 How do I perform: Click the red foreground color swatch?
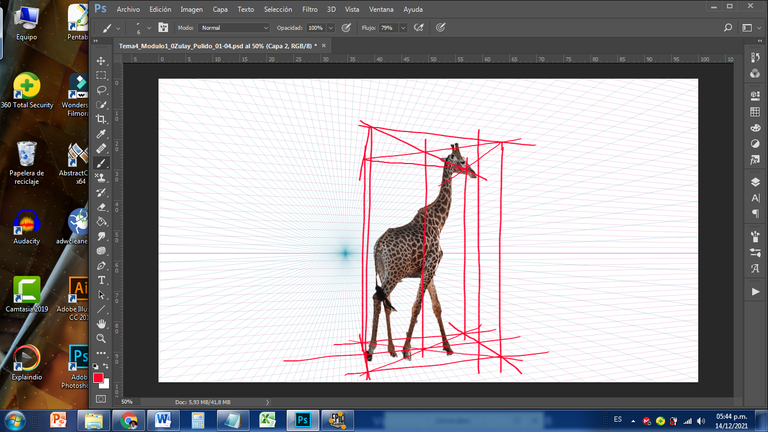(x=98, y=378)
